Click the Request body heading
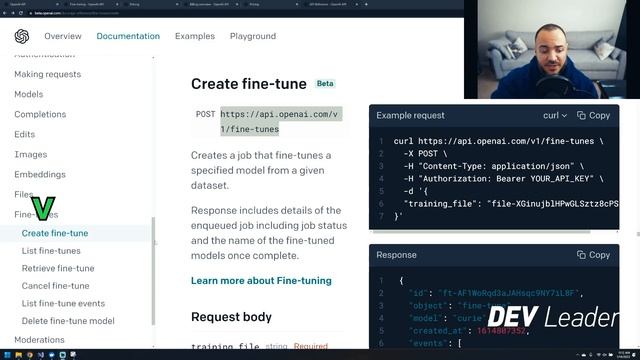This screenshot has width=640, height=360. (x=231, y=317)
